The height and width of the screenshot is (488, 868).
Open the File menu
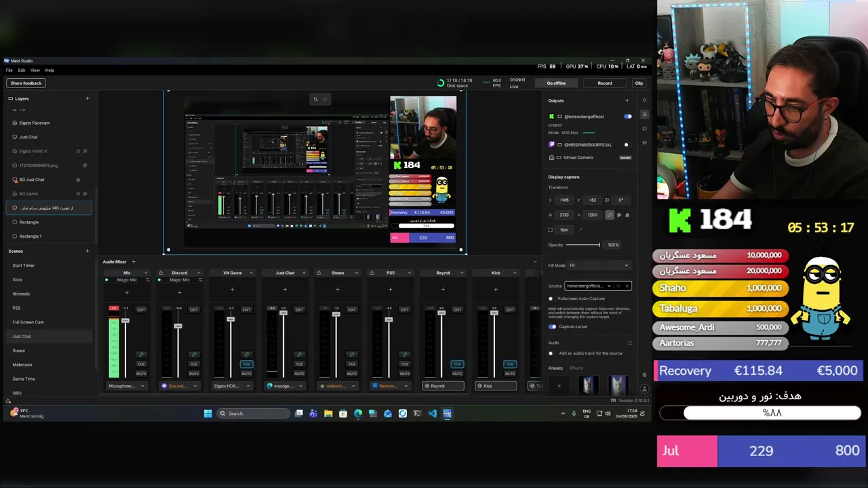[9, 70]
